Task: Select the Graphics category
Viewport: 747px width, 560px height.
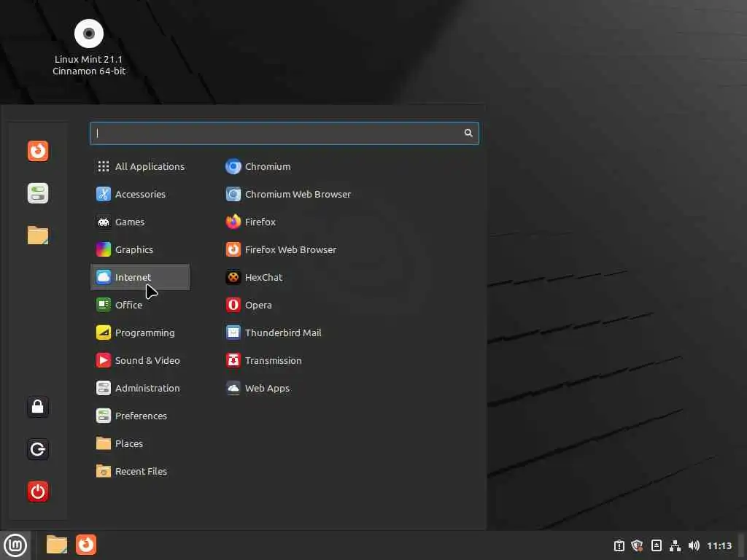Action: (x=140, y=249)
